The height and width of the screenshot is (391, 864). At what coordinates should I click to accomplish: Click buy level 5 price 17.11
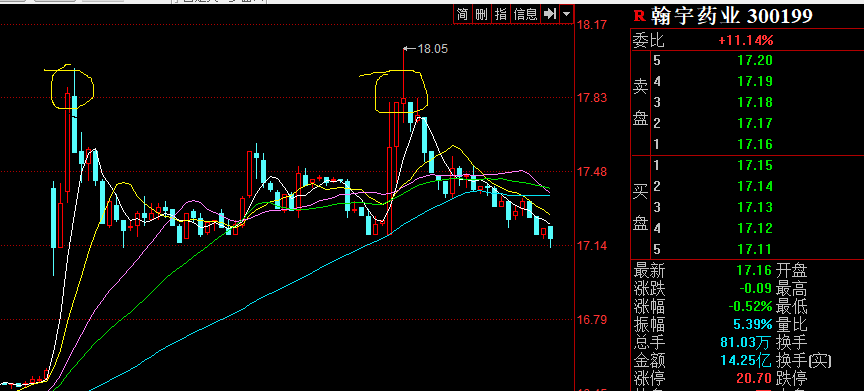click(755, 249)
